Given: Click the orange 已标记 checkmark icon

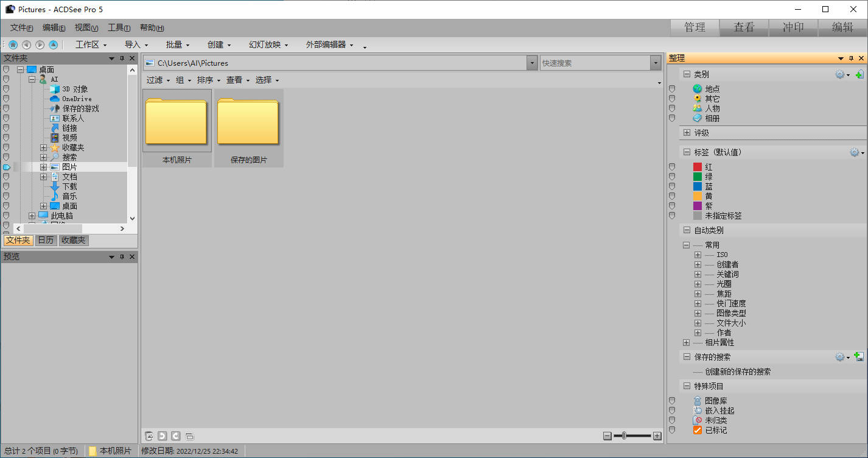Looking at the screenshot, I should coord(698,430).
